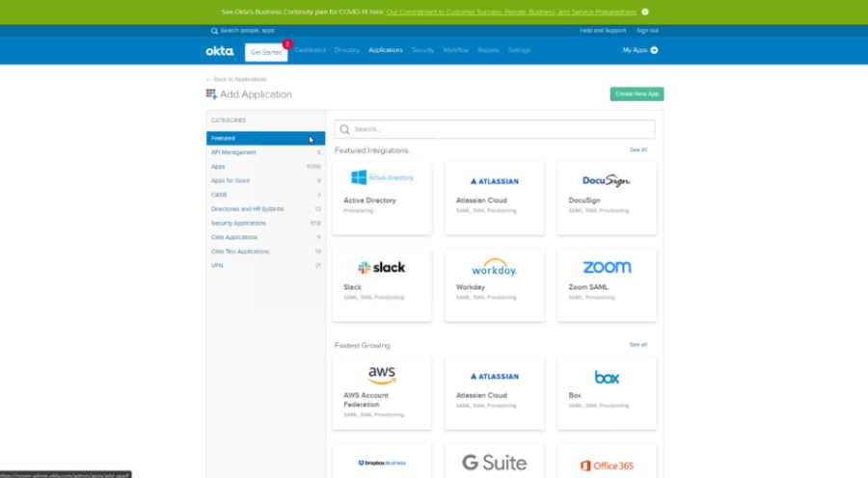Click the Active Directory Windows logo
Screen dimensions: 868x478
(359, 177)
